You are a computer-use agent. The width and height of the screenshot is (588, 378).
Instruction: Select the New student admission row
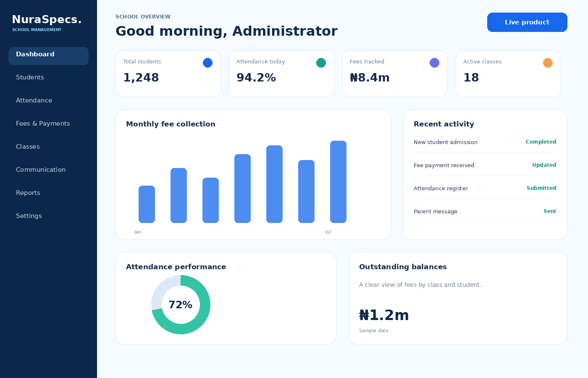click(x=485, y=142)
